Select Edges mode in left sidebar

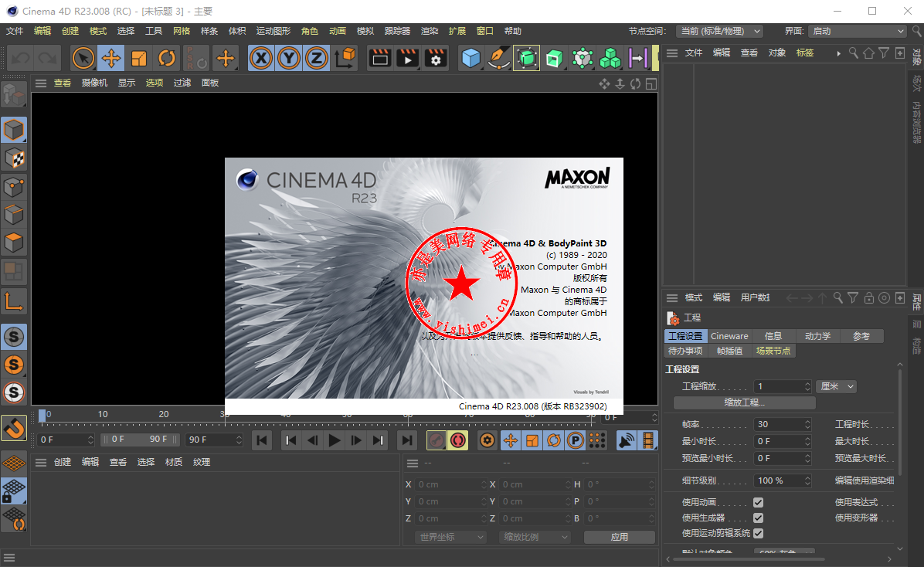[14, 215]
